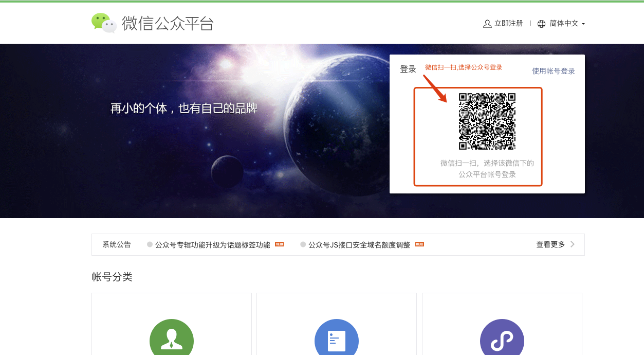The image size is (644, 355).
Task: Open the 立即注册 registration link
Action: point(509,24)
